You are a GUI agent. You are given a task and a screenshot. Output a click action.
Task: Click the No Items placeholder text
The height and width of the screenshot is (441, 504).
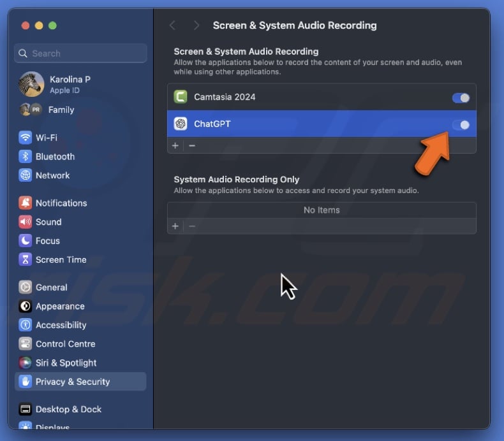coord(322,210)
